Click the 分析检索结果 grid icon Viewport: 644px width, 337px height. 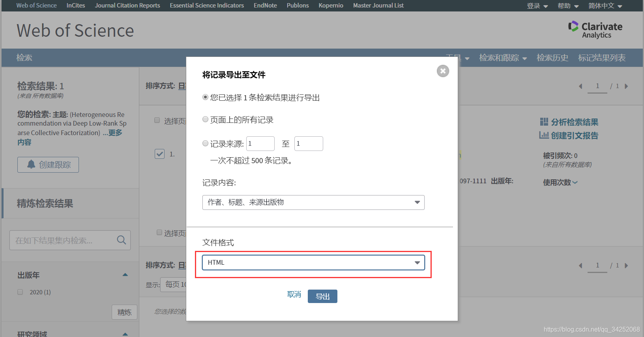(x=544, y=122)
